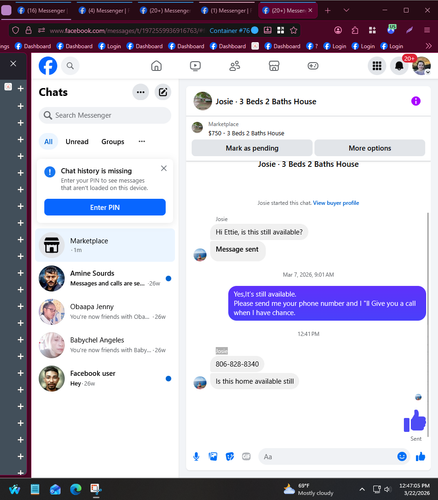Open the View buyer profile link
Image resolution: width=438 pixels, height=500 pixels.
pyautogui.click(x=336, y=203)
